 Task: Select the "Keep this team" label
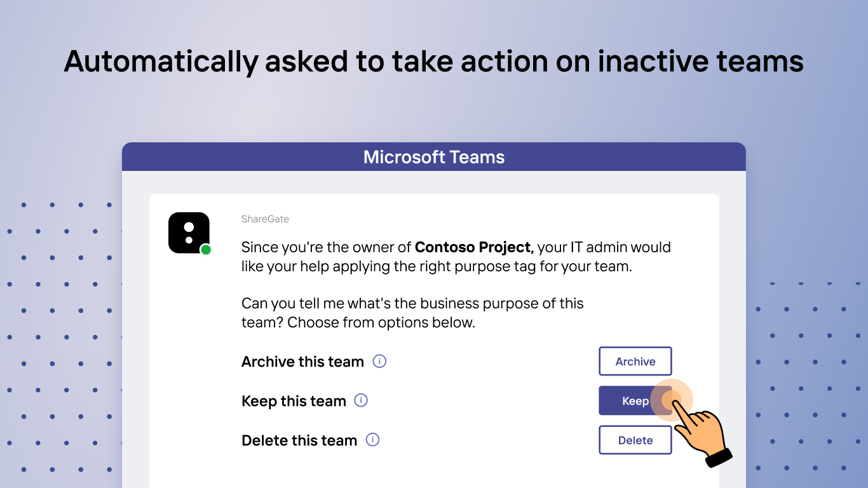click(294, 401)
